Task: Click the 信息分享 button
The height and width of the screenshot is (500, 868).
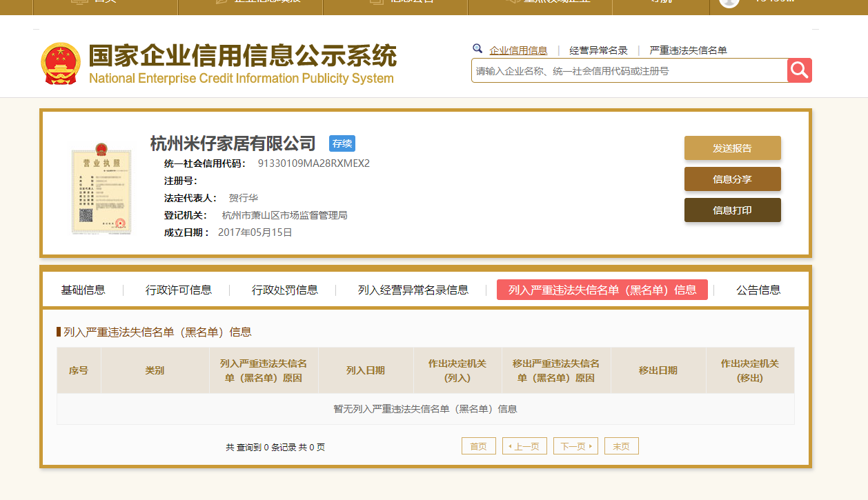Action: pyautogui.click(x=733, y=179)
